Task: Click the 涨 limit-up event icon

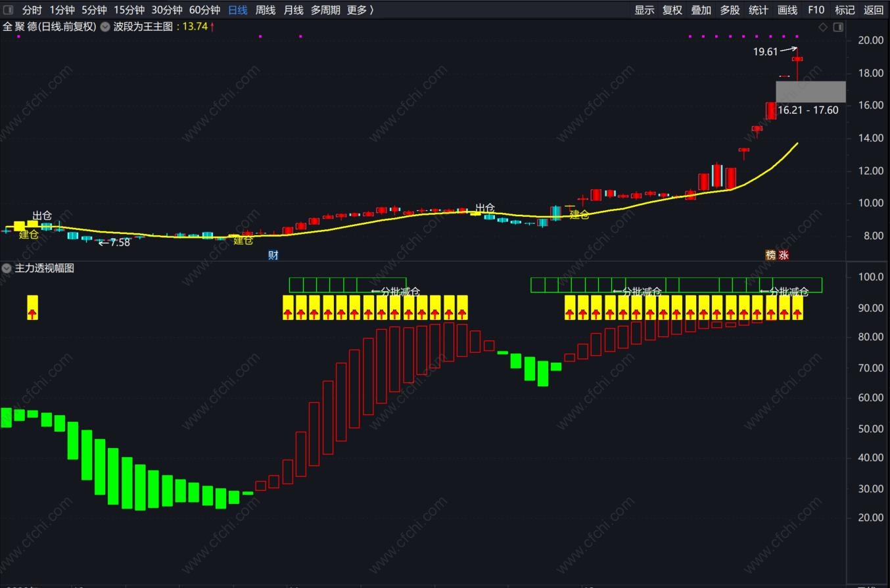Action: pos(784,255)
